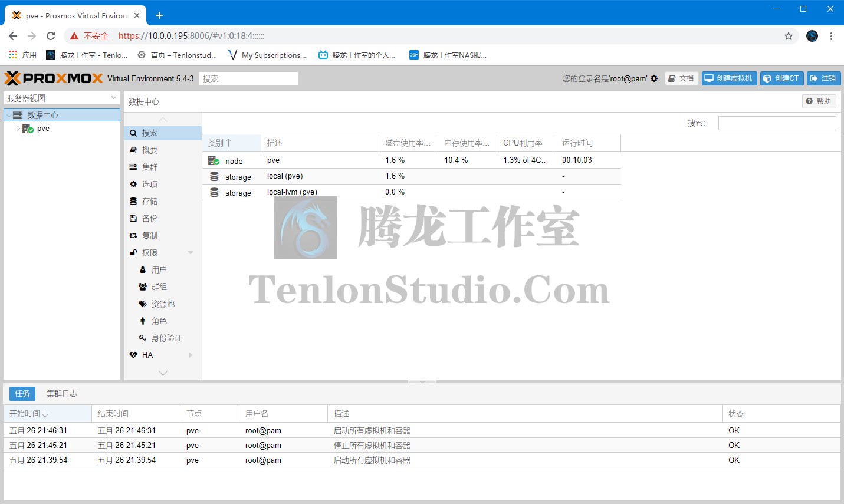Open the 群组 groups page
This screenshot has height=504, width=844.
point(162,287)
